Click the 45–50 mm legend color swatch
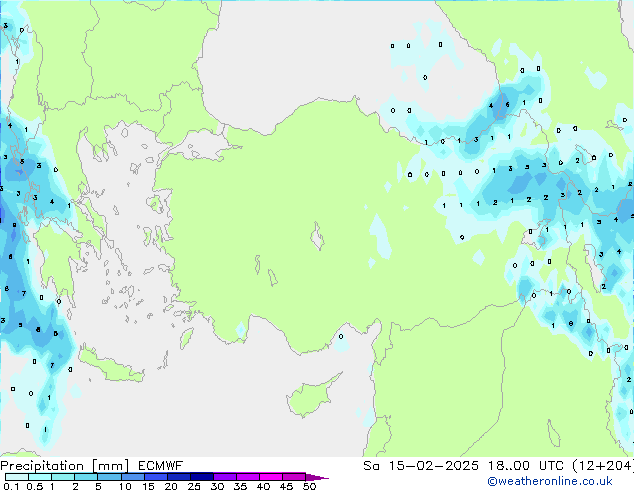Image resolution: width=634 pixels, height=490 pixels. [x=294, y=477]
